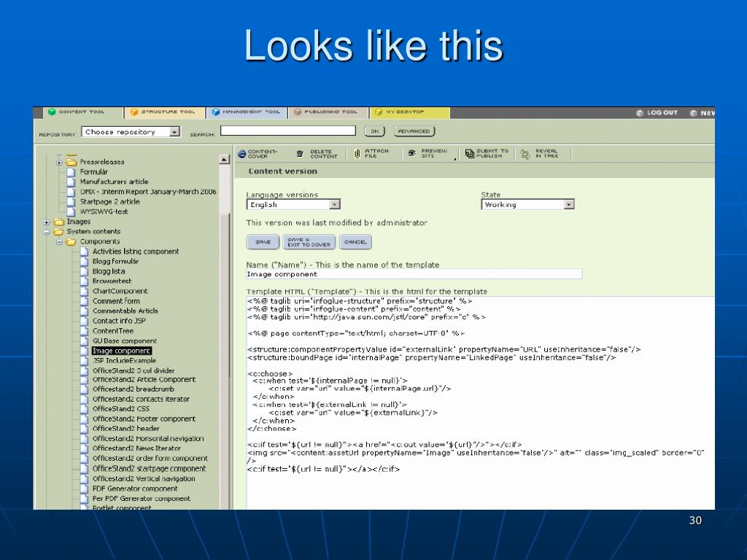Click the Name field containing Image component

414,274
